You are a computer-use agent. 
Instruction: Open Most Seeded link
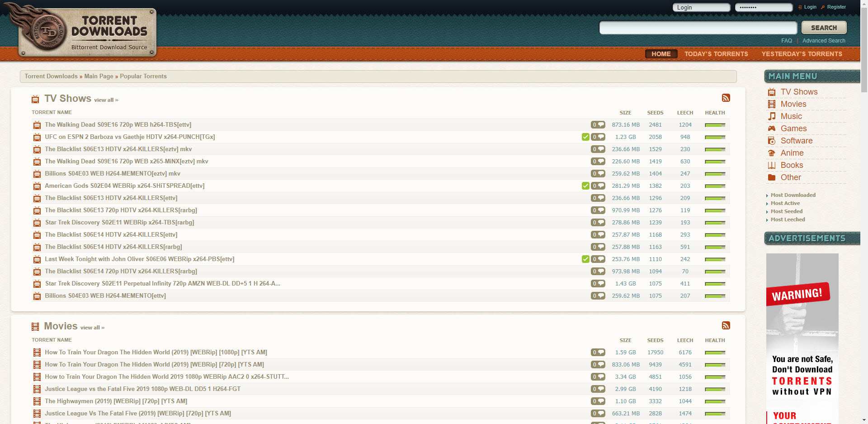tap(787, 211)
